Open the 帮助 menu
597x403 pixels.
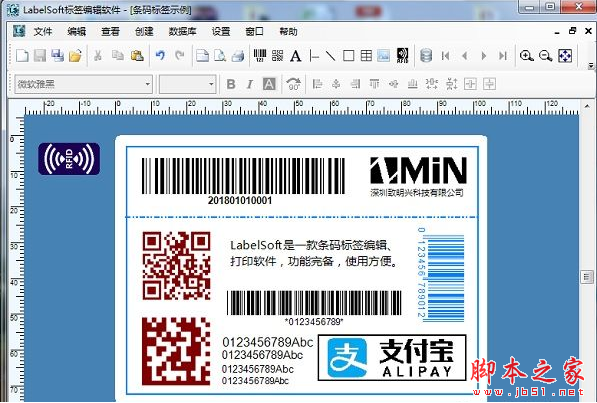click(x=288, y=32)
